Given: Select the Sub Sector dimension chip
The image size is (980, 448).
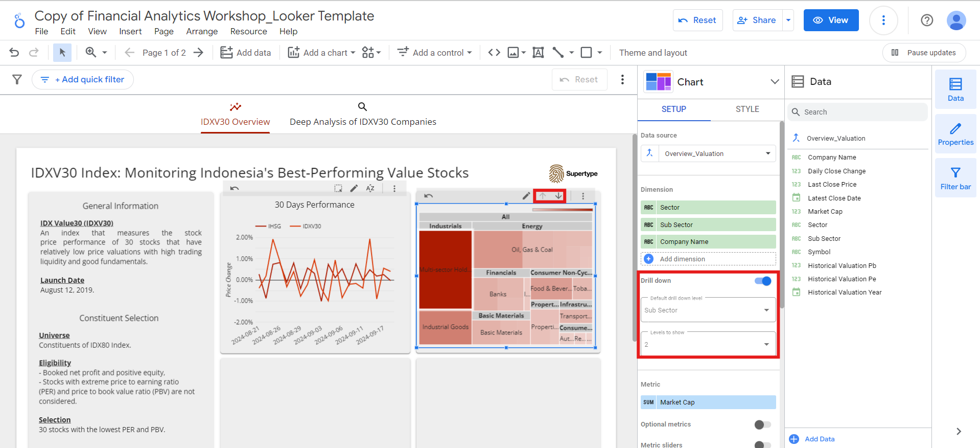Looking at the screenshot, I should (708, 225).
